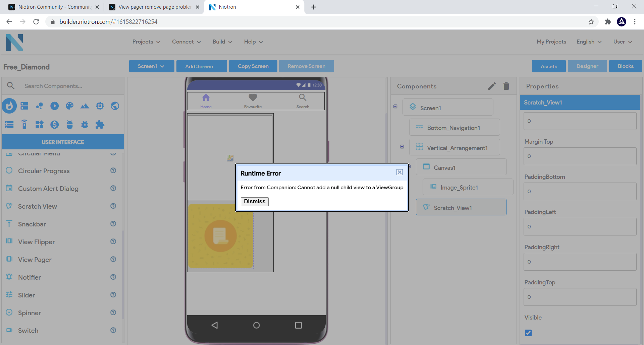Open help for View Flipper component
Screen dimensions: 644x345
[x=113, y=241]
